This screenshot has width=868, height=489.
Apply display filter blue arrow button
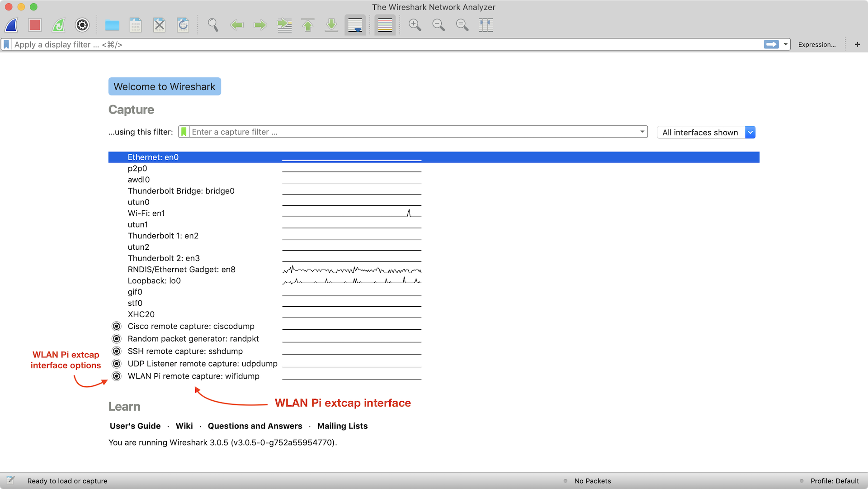[x=771, y=44]
